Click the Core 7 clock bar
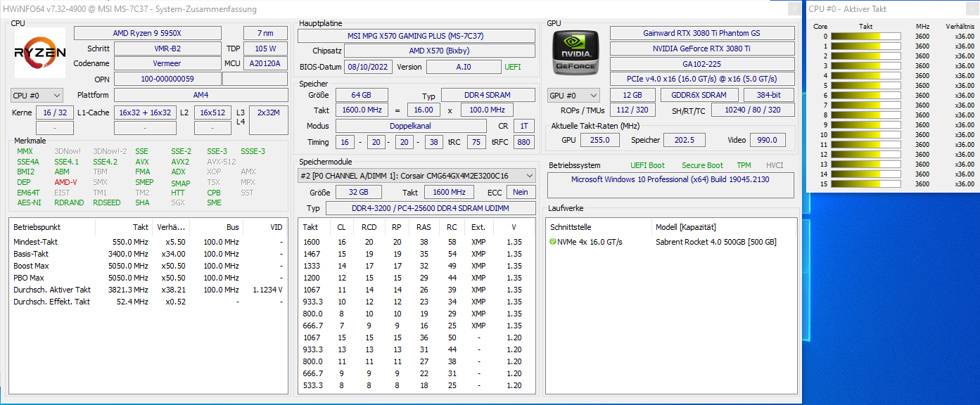 click(x=866, y=105)
